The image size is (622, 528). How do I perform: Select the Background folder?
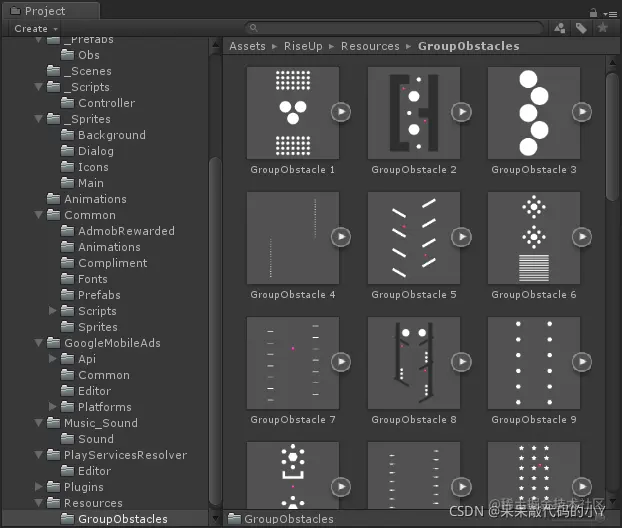(x=103, y=135)
